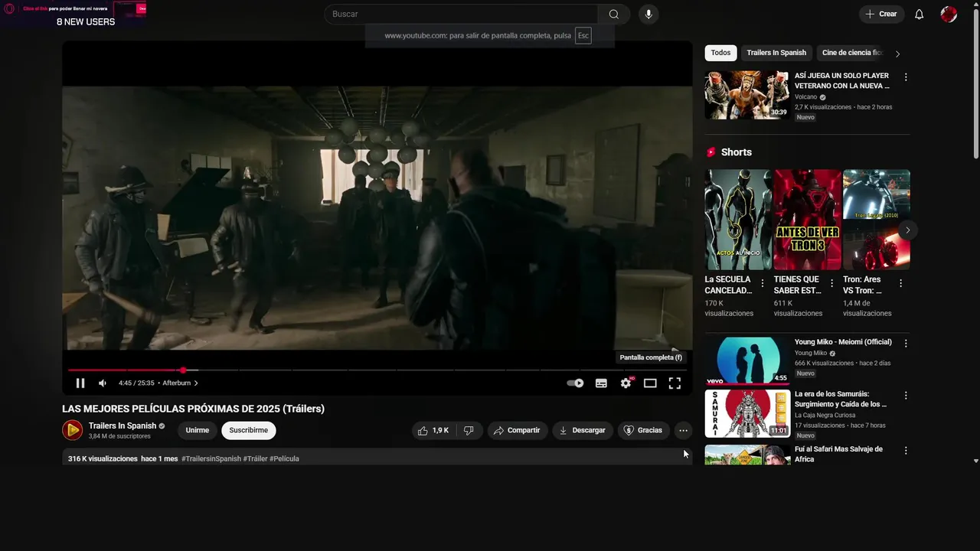
Task: Expand the Afterburn chapter chevron
Action: [x=196, y=383]
